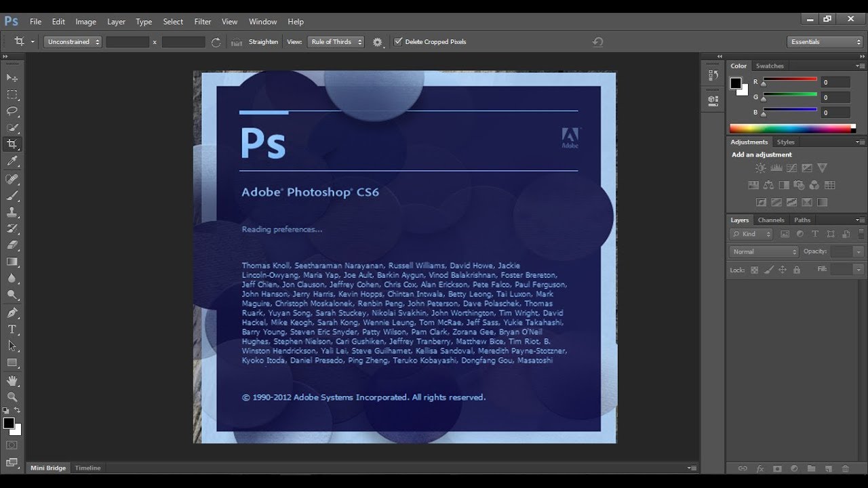Select the Zoom tool

coord(12,397)
